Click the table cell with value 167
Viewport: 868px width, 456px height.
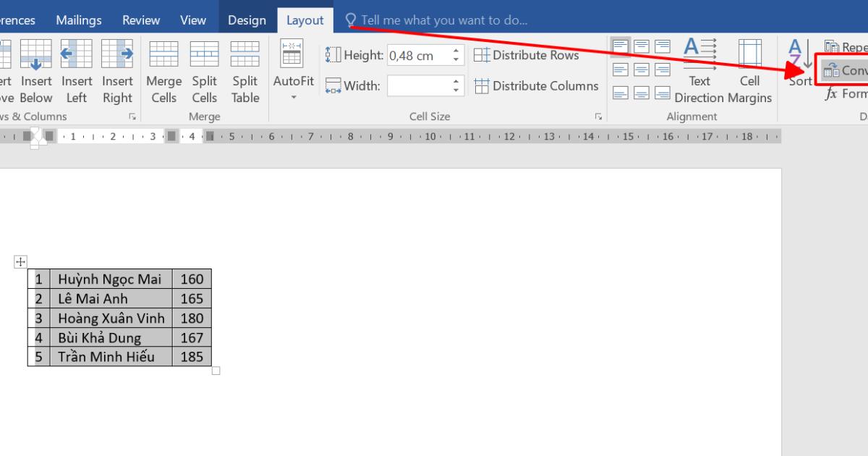coord(192,337)
